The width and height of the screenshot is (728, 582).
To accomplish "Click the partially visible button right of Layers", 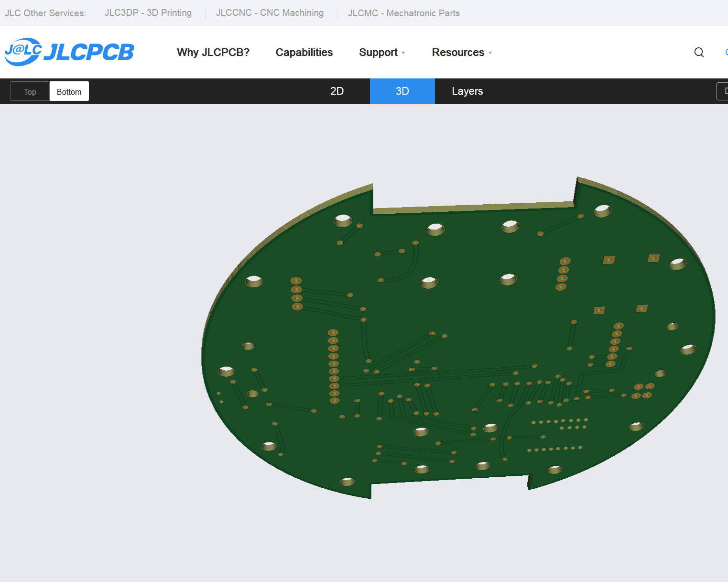I will click(722, 91).
